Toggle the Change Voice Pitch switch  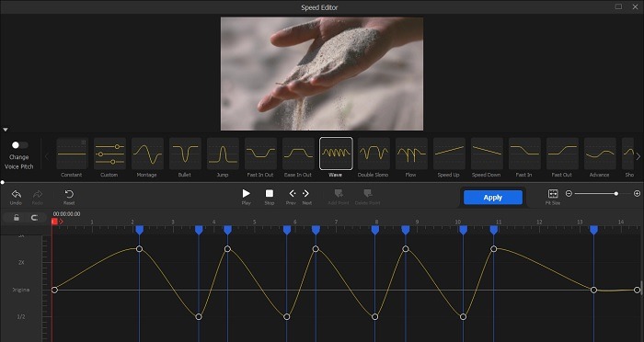pos(19,145)
